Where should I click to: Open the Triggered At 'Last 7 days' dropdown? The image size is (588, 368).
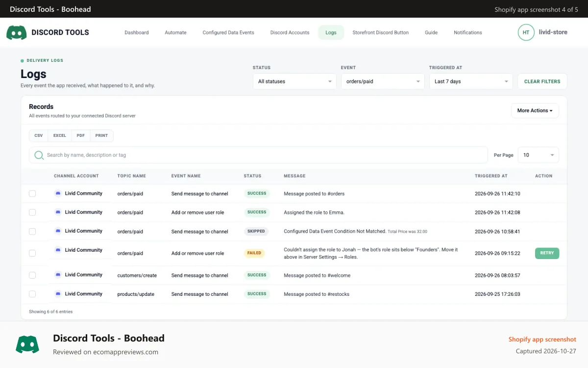pyautogui.click(x=471, y=81)
